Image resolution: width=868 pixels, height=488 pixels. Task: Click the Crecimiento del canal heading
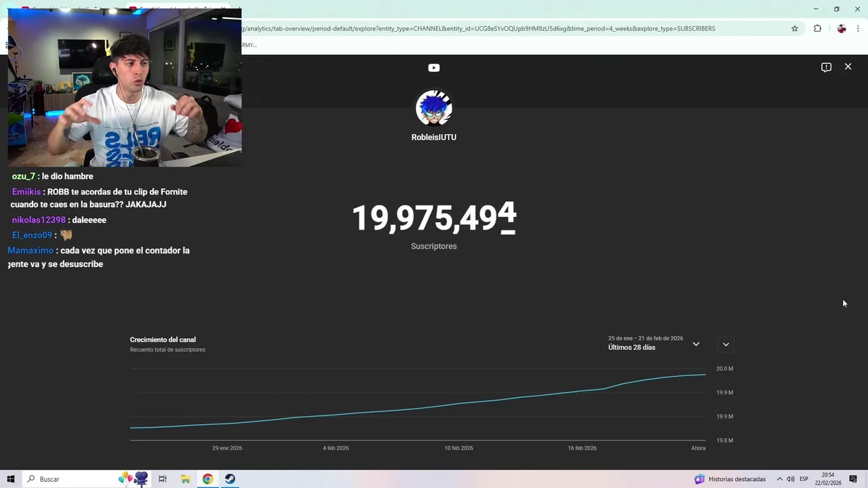point(163,340)
